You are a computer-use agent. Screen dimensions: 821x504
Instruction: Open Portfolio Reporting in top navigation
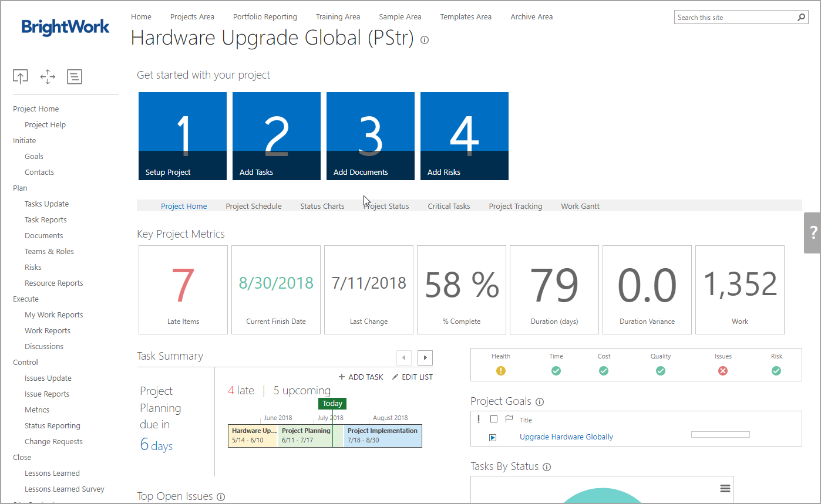(265, 17)
